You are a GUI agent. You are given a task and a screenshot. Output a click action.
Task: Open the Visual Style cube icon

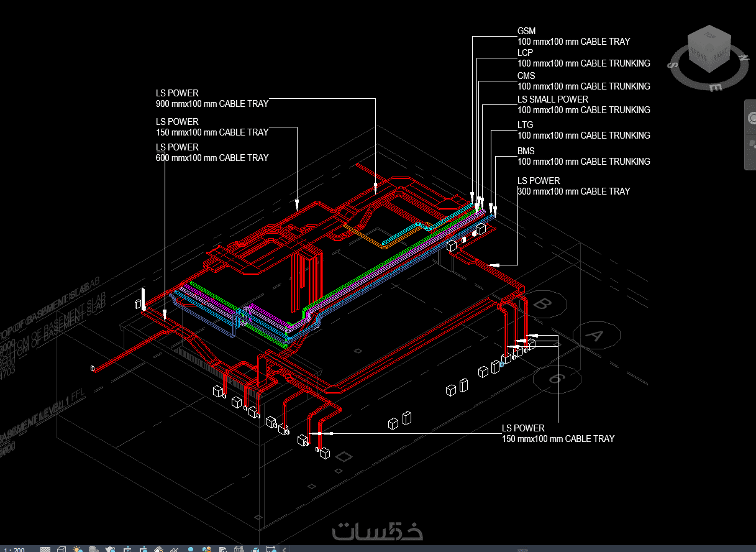tap(61, 550)
